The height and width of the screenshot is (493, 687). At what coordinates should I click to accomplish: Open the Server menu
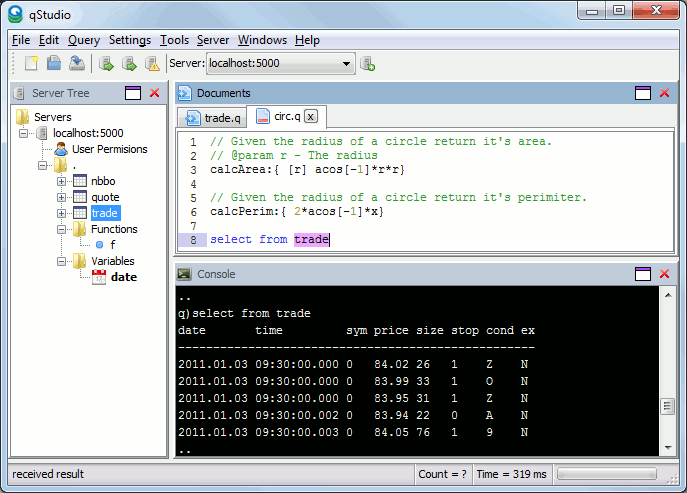212,40
